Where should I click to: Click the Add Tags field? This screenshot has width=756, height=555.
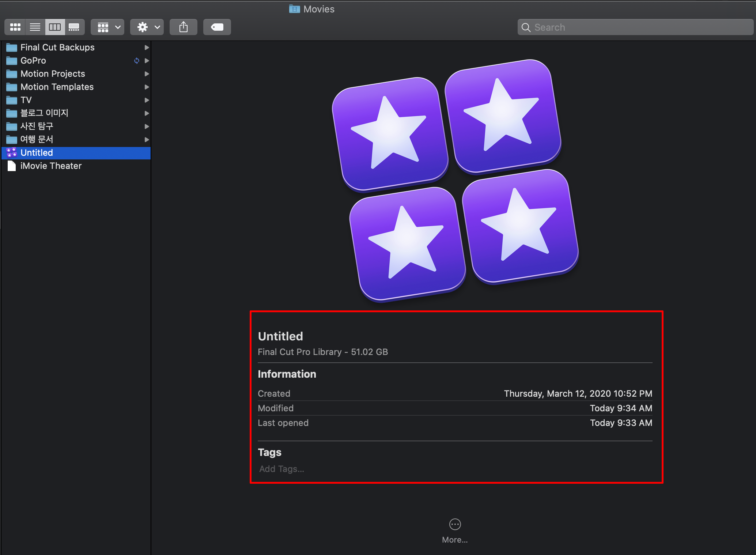tap(282, 469)
